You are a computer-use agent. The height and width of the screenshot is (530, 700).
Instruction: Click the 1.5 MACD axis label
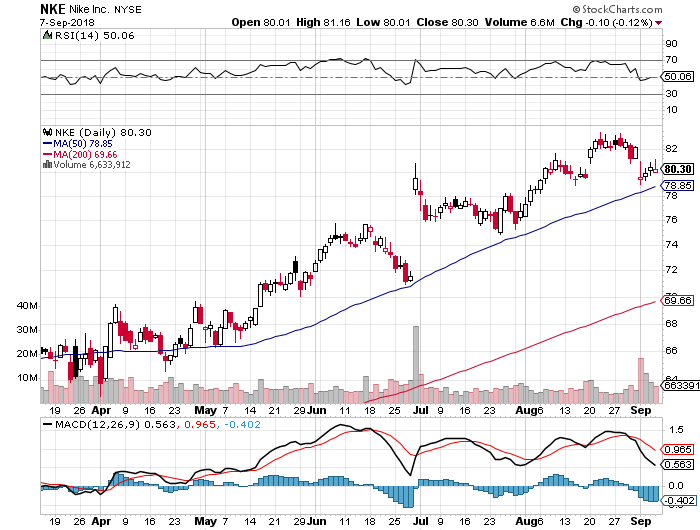676,430
